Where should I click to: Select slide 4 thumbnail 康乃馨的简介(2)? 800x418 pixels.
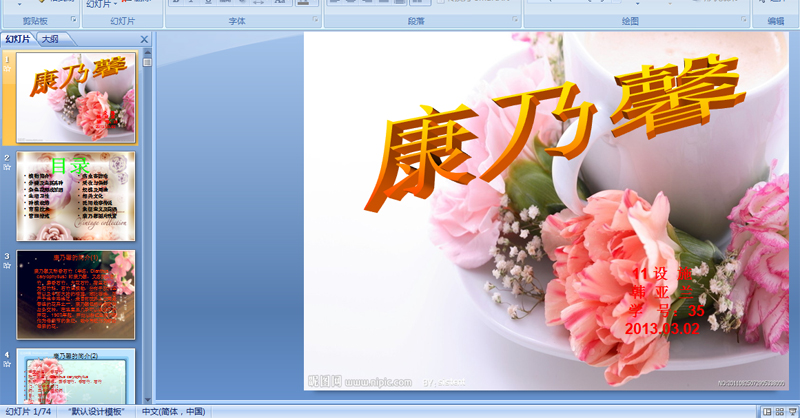[x=76, y=377]
